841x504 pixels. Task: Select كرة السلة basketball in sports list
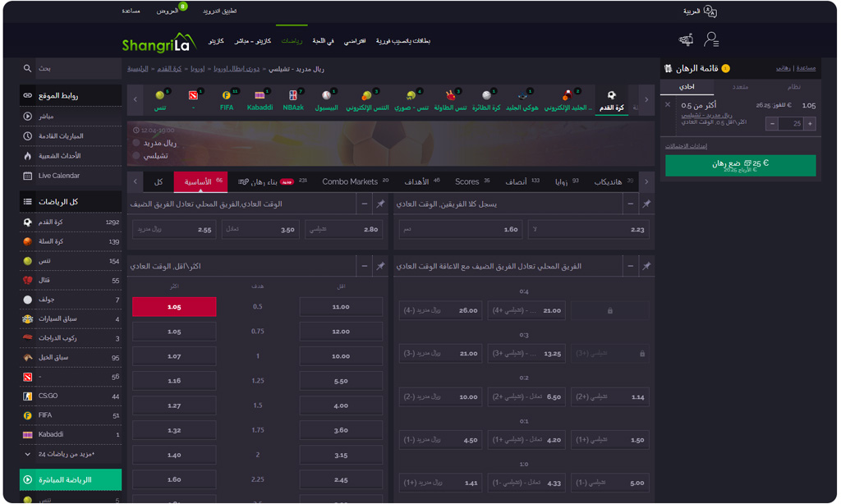[71, 242]
